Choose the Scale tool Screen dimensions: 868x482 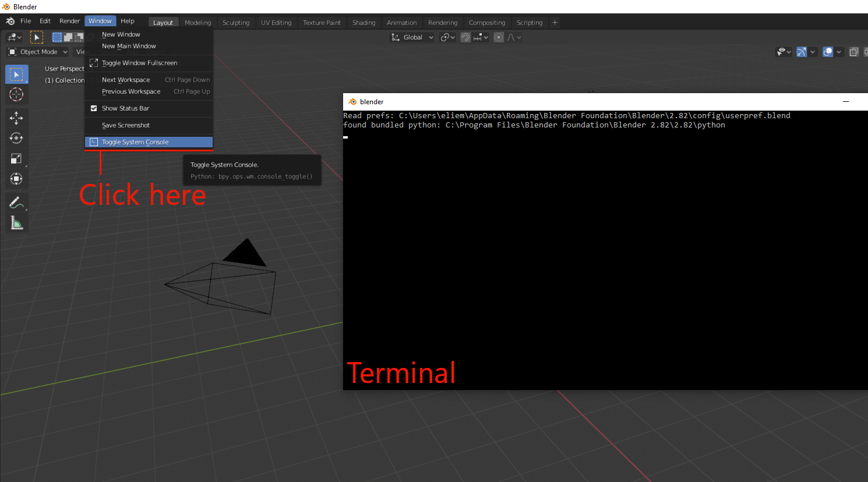pos(16,158)
